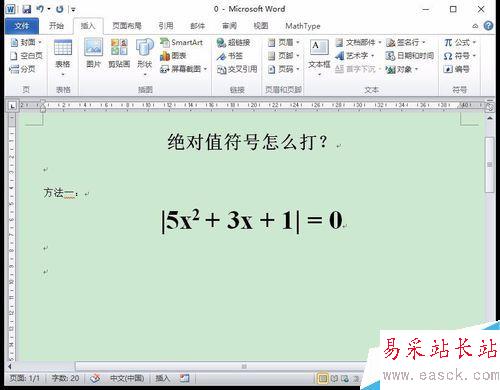
Task: Open the Quick Parts (文档部件) dropdown
Action: coord(358,42)
